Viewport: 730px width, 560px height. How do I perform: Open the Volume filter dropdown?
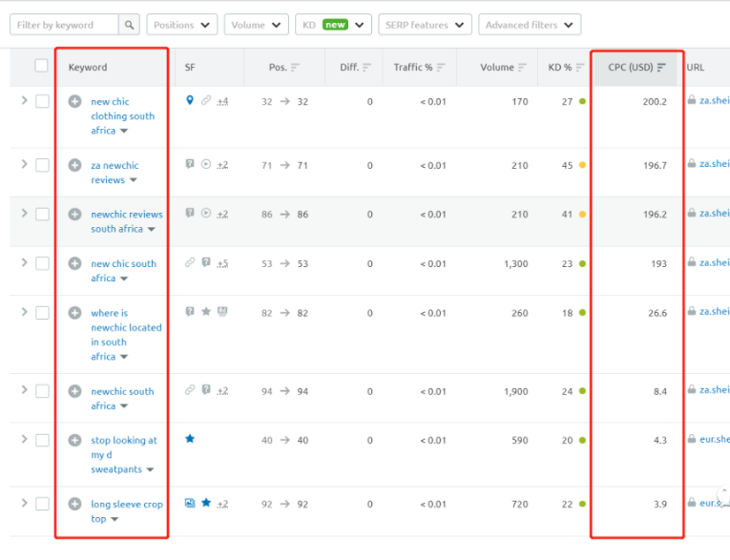pos(256,25)
